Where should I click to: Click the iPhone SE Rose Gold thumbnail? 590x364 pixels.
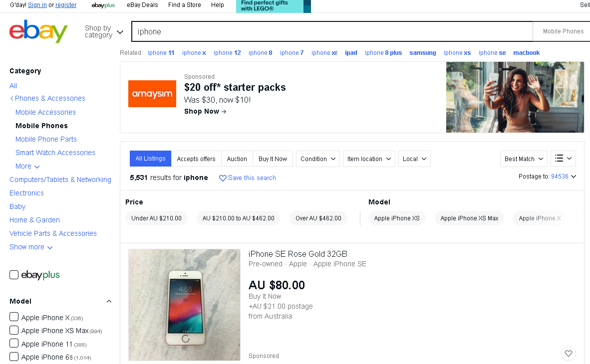(184, 305)
